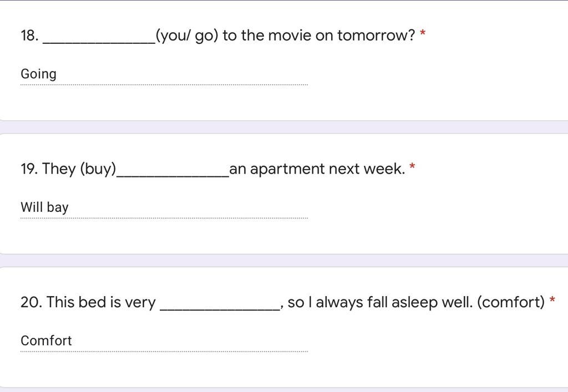Click the "an apartment next week." text
568x392 pixels.
pyautogui.click(x=317, y=169)
